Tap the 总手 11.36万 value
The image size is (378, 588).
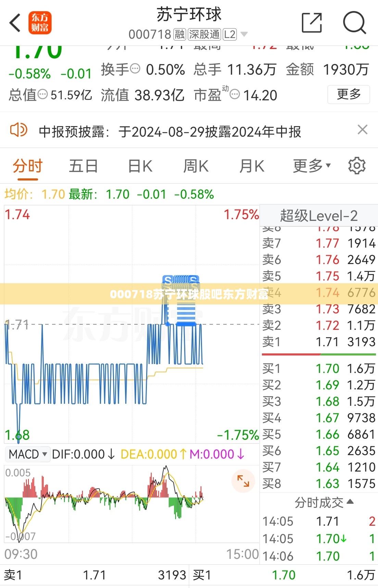click(235, 70)
